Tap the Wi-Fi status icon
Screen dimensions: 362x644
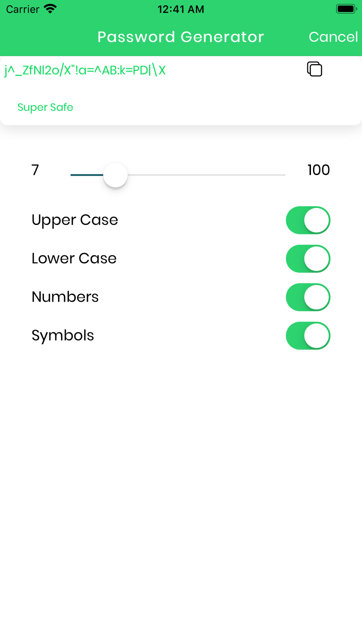point(50,9)
